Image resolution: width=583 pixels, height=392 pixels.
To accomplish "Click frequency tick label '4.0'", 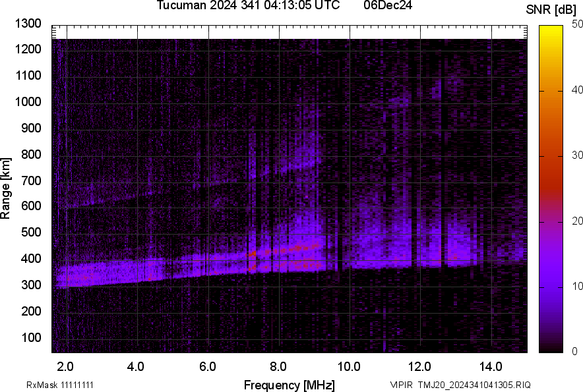I will pos(136,367).
